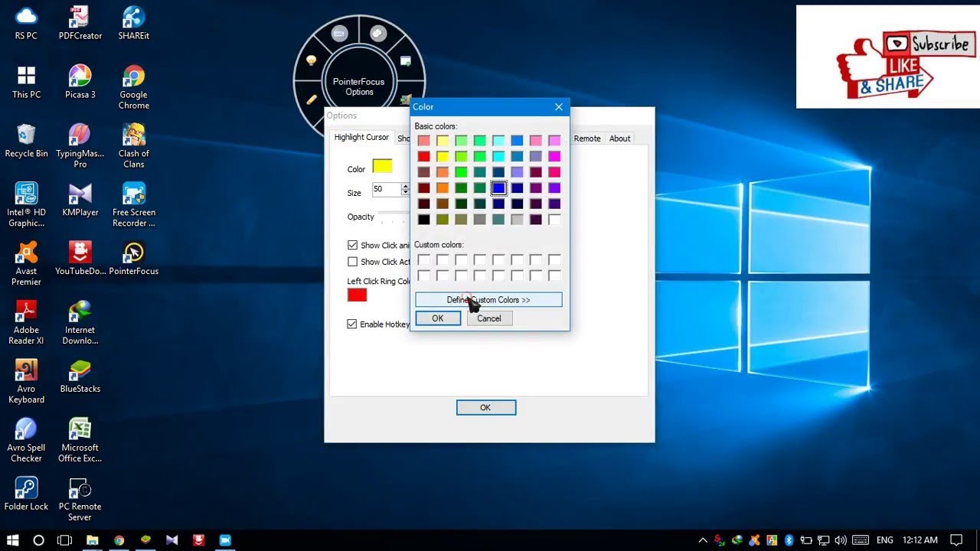Viewport: 980px width, 551px height.
Task: Pick the black swatch in Basic colors
Action: click(x=424, y=220)
